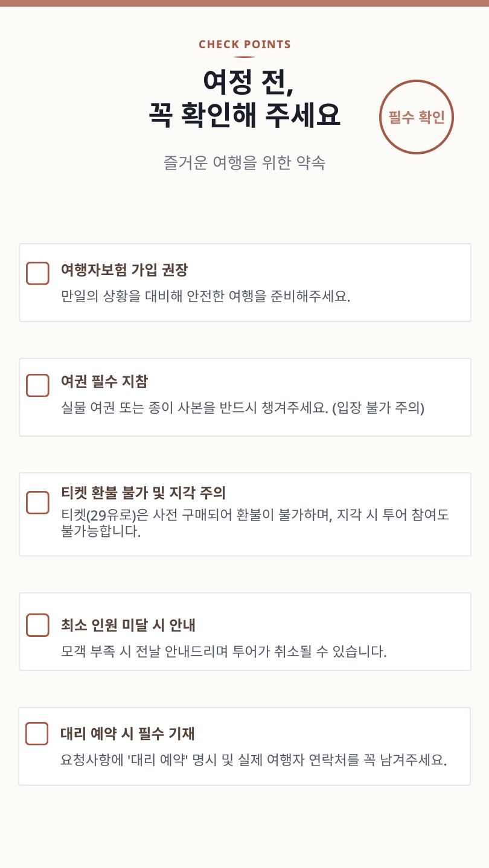This screenshot has height=868, width=489.
Task: Check the 티켓 환불 불가 및 지각 주의 box
Action: tap(37, 502)
